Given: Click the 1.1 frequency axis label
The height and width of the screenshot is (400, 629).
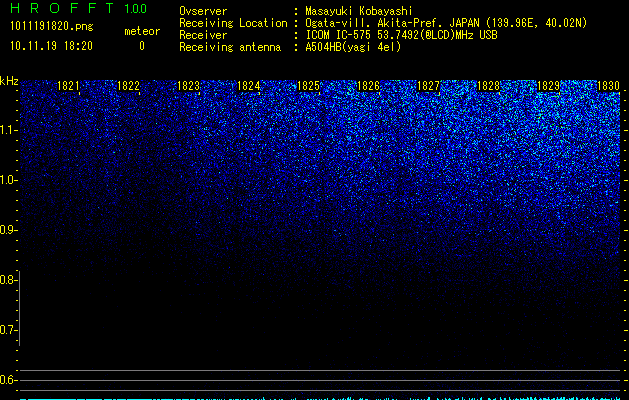Looking at the screenshot, I should coord(7,130).
